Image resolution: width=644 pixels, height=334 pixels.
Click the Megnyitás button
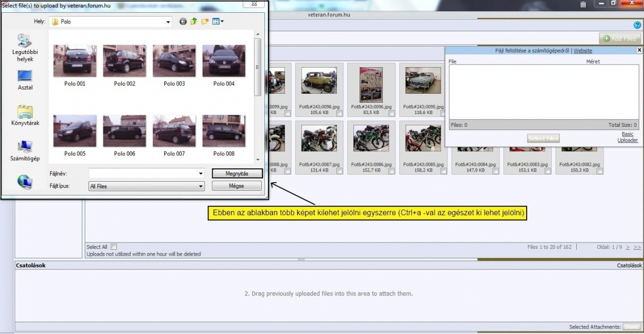tap(237, 174)
